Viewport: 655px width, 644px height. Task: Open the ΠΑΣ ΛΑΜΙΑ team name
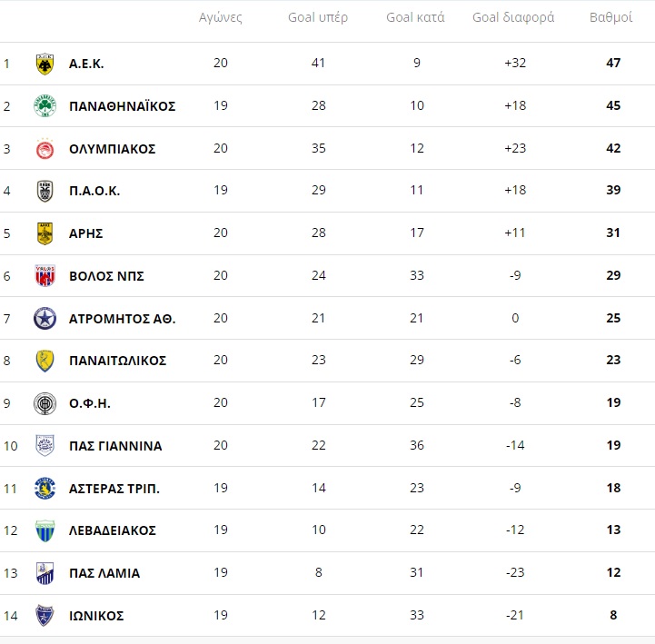pos(104,573)
